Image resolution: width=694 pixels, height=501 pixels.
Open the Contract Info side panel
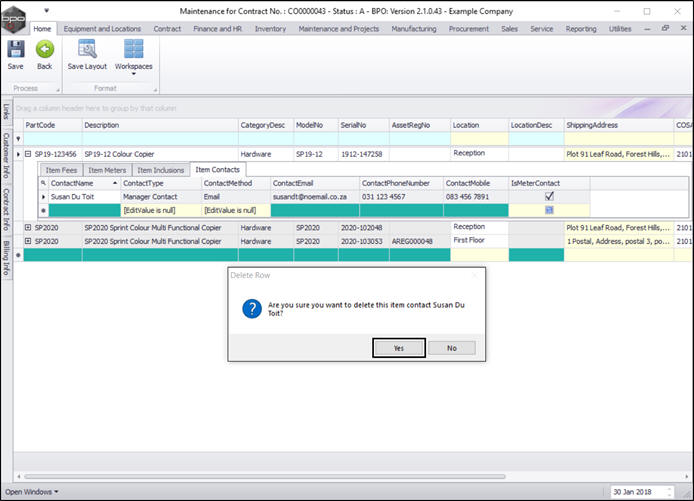(x=6, y=209)
